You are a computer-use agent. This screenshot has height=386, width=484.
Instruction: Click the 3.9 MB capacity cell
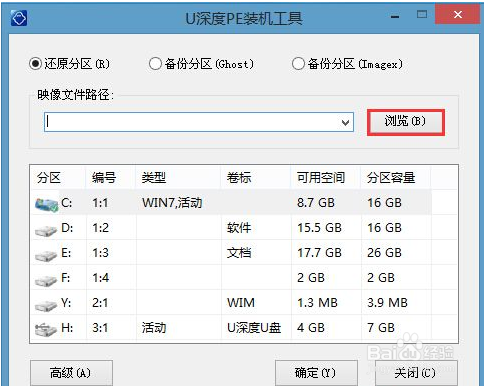387,303
